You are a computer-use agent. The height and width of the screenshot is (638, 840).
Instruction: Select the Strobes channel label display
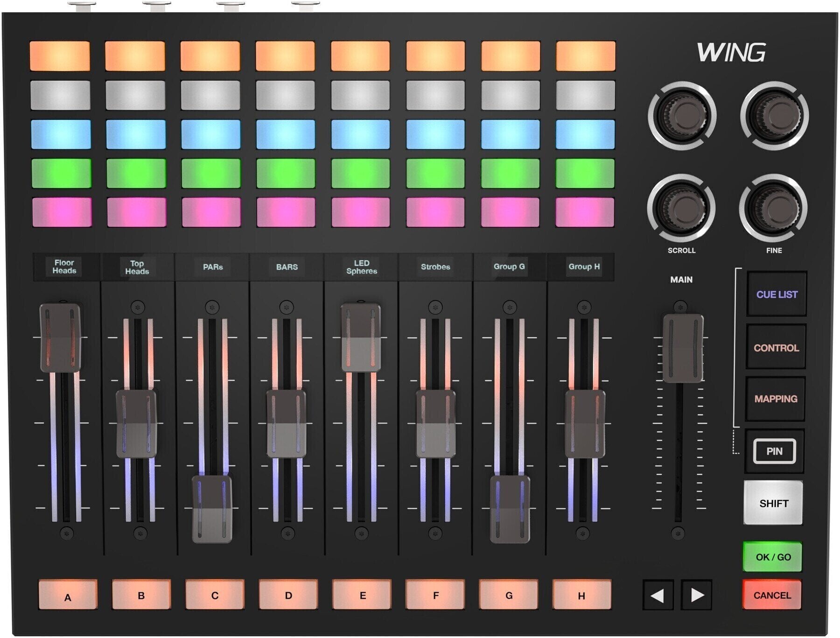(x=435, y=267)
